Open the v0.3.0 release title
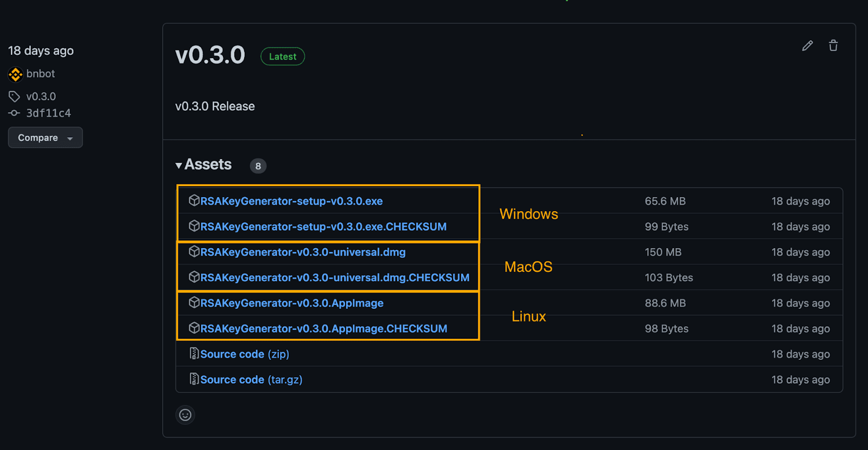The height and width of the screenshot is (450, 868). (x=210, y=55)
